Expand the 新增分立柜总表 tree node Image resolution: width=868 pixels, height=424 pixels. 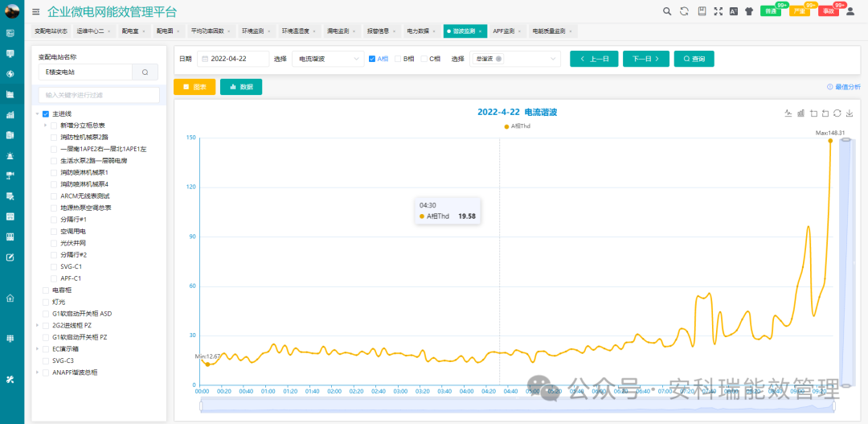pos(45,126)
